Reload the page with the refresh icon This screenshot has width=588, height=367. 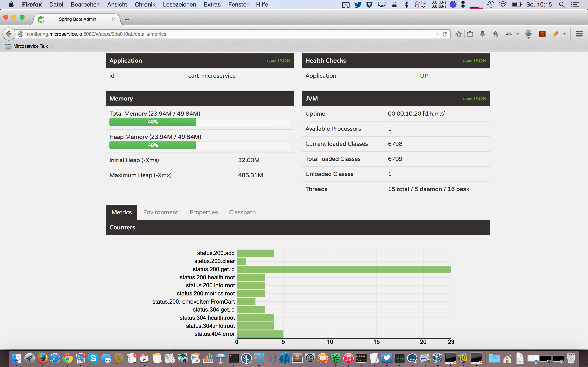tap(445, 34)
